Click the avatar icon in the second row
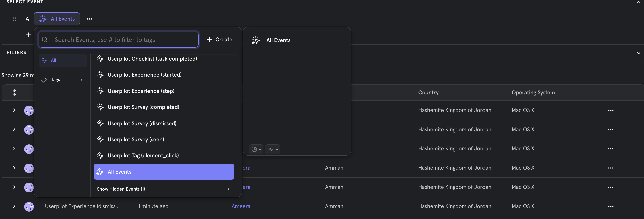The width and height of the screenshot is (644, 219). coord(29,130)
